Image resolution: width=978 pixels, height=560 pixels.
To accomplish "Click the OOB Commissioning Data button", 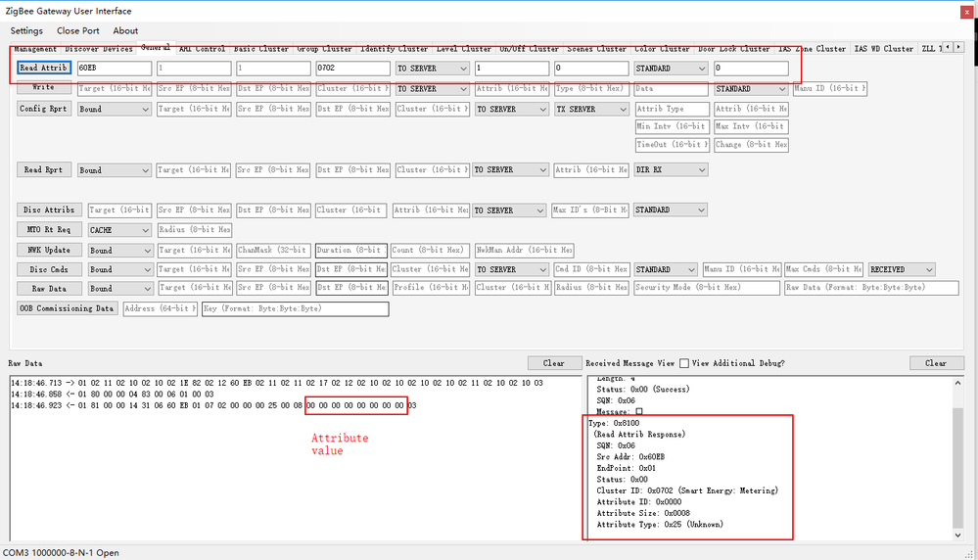I will [x=67, y=308].
